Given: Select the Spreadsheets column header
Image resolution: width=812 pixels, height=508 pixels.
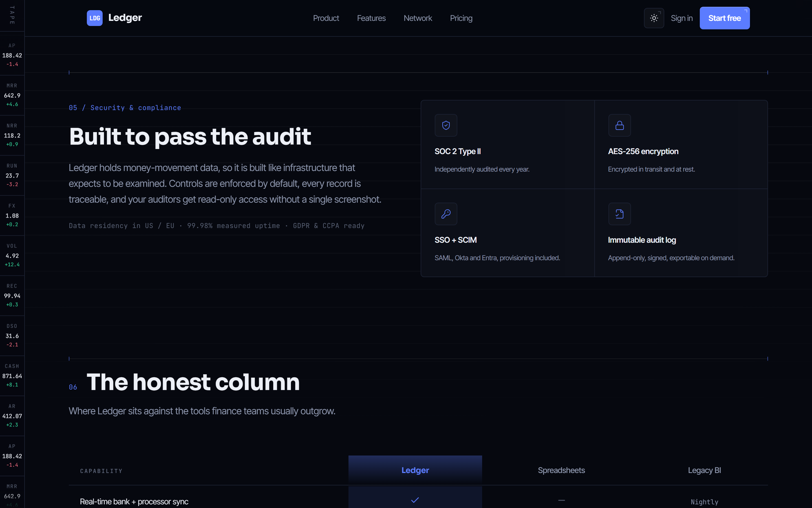Looking at the screenshot, I should 561,470.
